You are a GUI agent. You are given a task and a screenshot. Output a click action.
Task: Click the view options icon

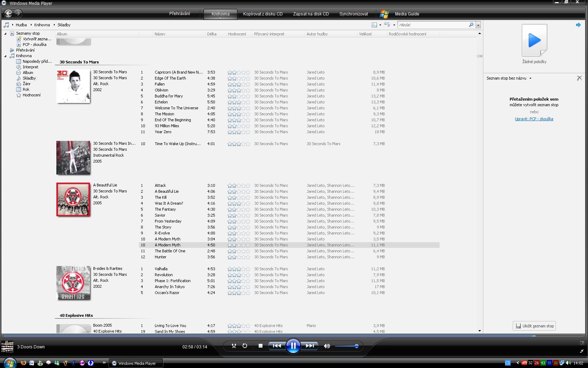(x=387, y=25)
